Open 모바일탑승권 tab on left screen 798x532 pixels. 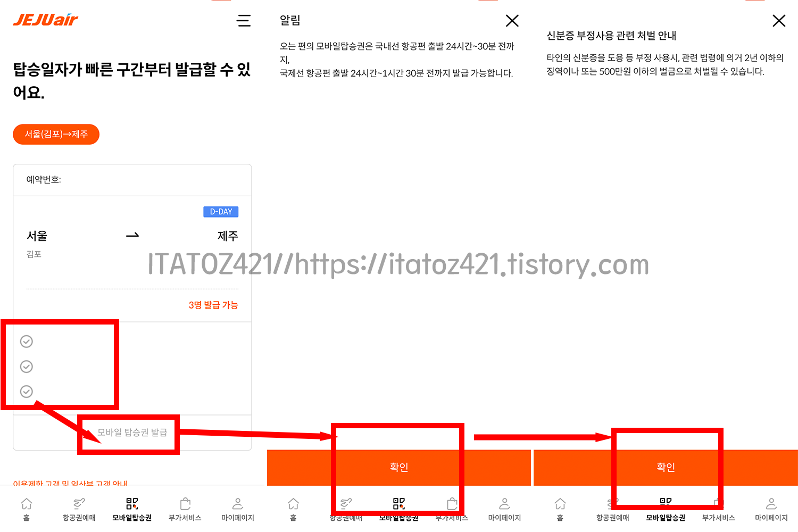coord(132,509)
